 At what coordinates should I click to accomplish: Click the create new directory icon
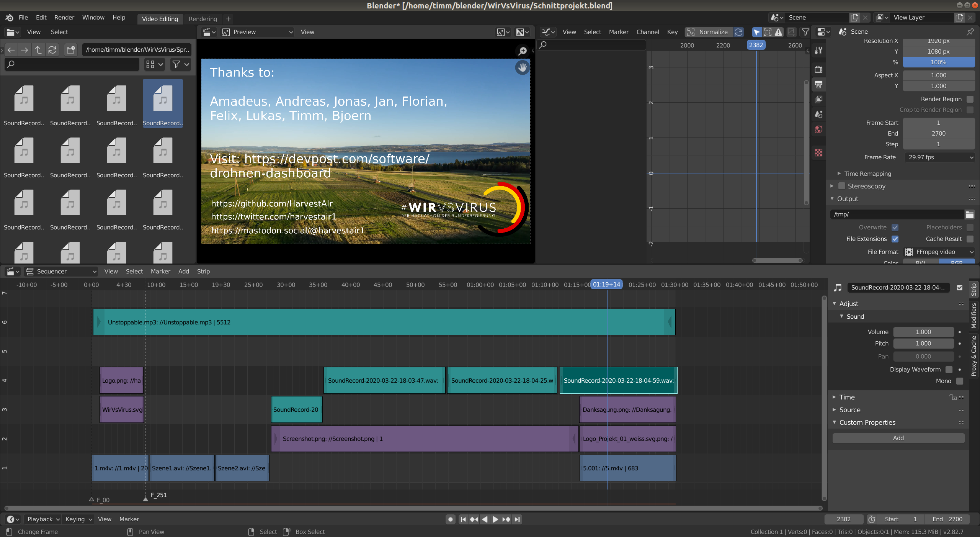[x=71, y=50]
